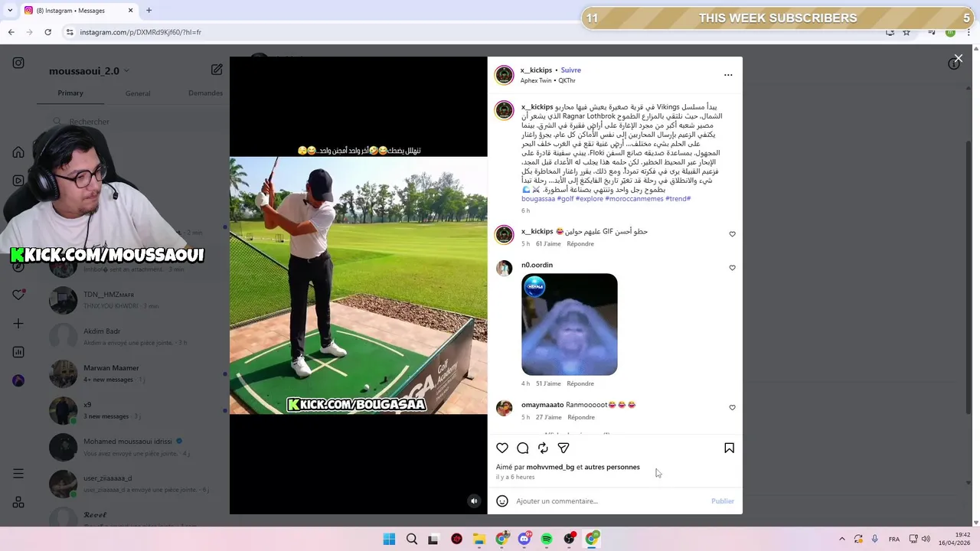Open Spotify from the taskbar
Viewport: 980px width, 551px height.
pyautogui.click(x=547, y=539)
